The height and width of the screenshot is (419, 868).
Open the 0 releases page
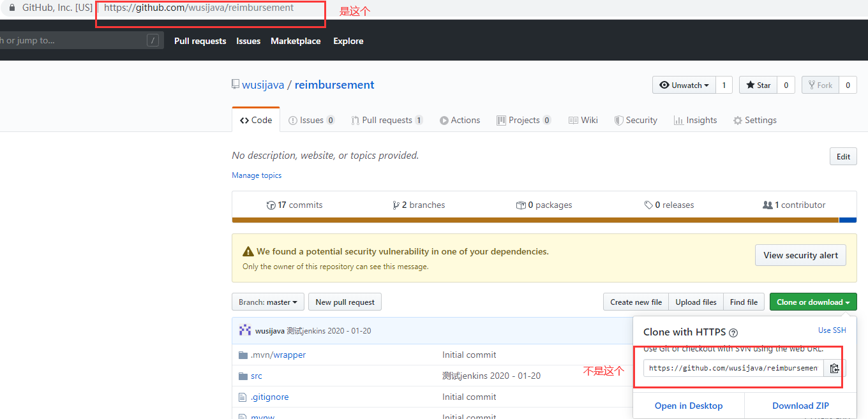pyautogui.click(x=669, y=205)
